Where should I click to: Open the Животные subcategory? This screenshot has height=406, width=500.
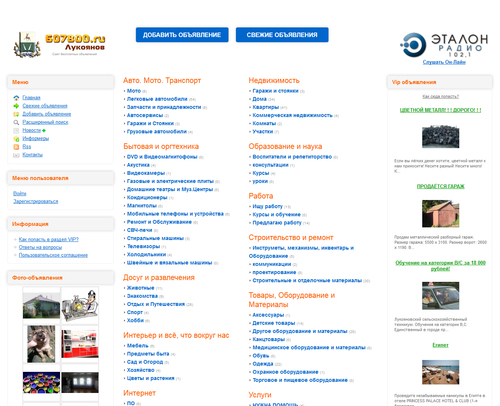click(x=140, y=288)
